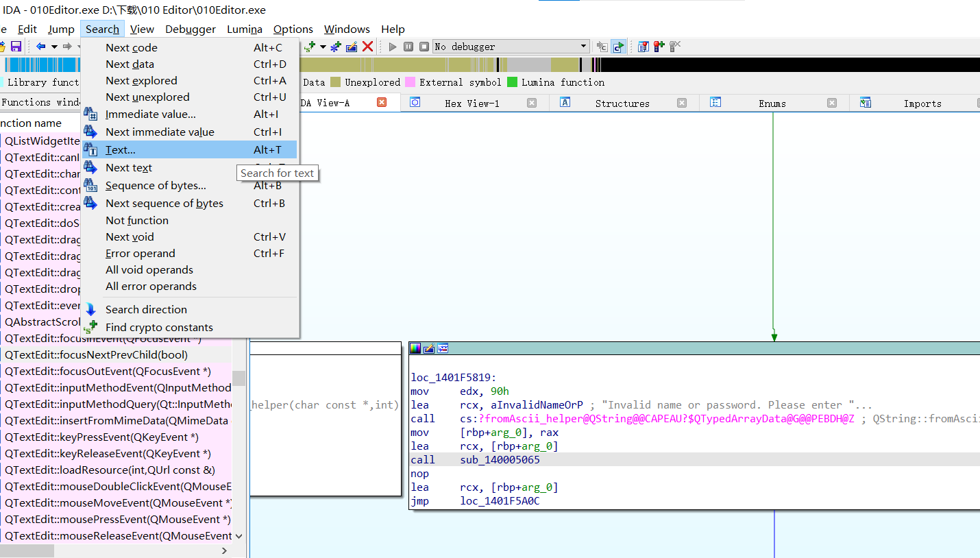This screenshot has width=980, height=558.
Task: Open the View menu
Action: tap(142, 29)
